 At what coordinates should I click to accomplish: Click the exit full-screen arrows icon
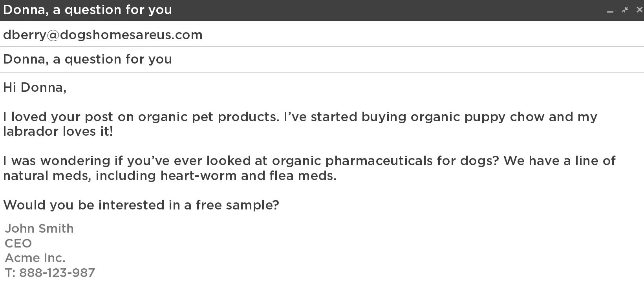point(625,10)
